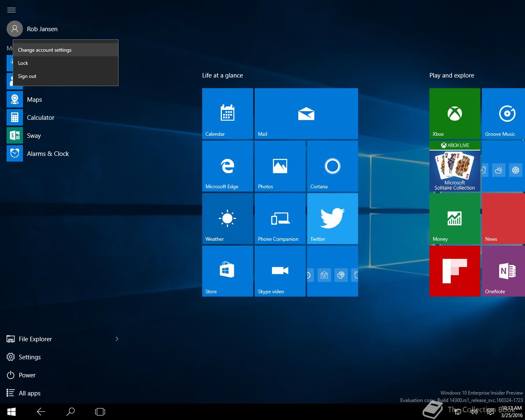Open taskbar Search
The width and height of the screenshot is (525, 420).
(71, 412)
